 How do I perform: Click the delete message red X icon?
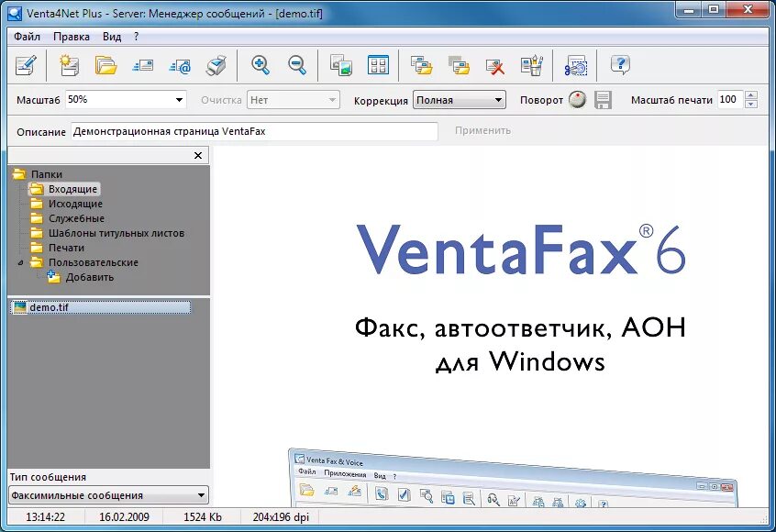click(495, 66)
